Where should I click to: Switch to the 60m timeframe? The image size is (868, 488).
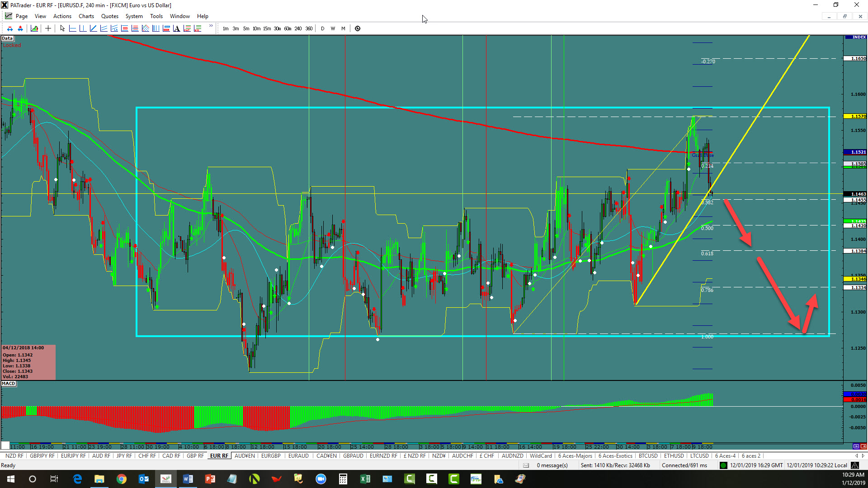click(288, 28)
